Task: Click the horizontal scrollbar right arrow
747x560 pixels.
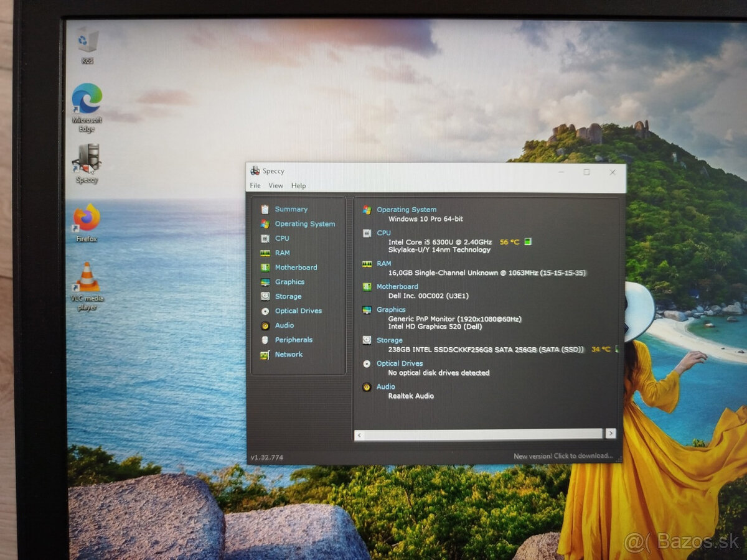Action: pyautogui.click(x=611, y=434)
